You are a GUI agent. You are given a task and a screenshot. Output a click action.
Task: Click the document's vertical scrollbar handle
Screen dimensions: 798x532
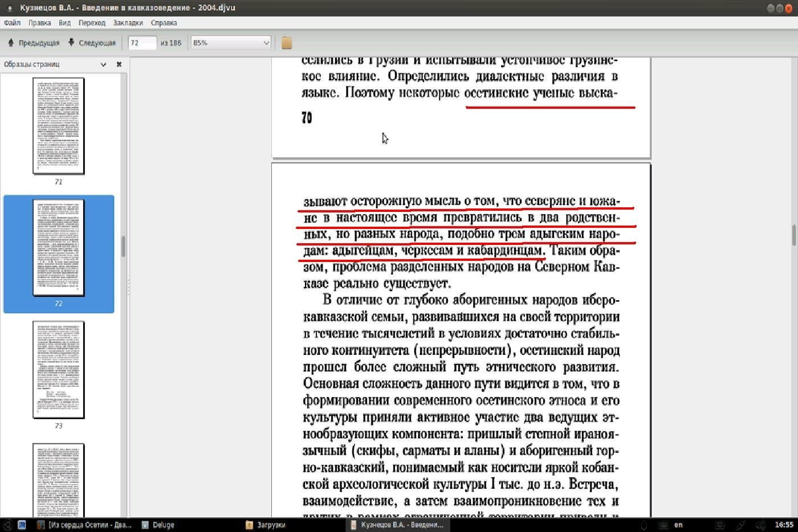pyautogui.click(x=793, y=235)
